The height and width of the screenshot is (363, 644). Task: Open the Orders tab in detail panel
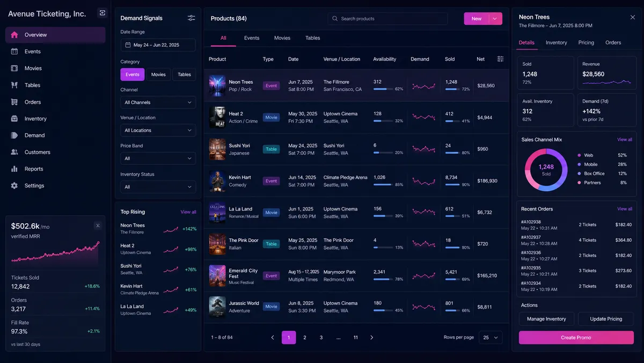pos(613,42)
